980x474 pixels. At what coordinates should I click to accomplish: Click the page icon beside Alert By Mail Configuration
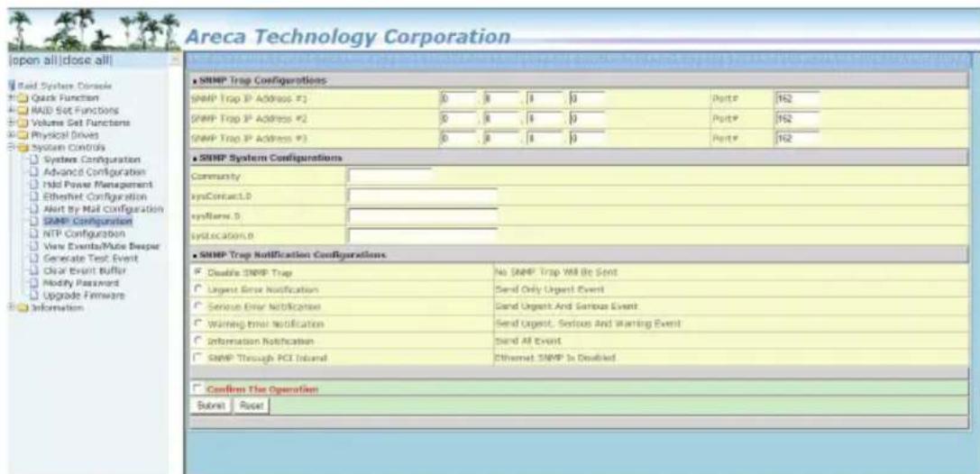[35, 208]
